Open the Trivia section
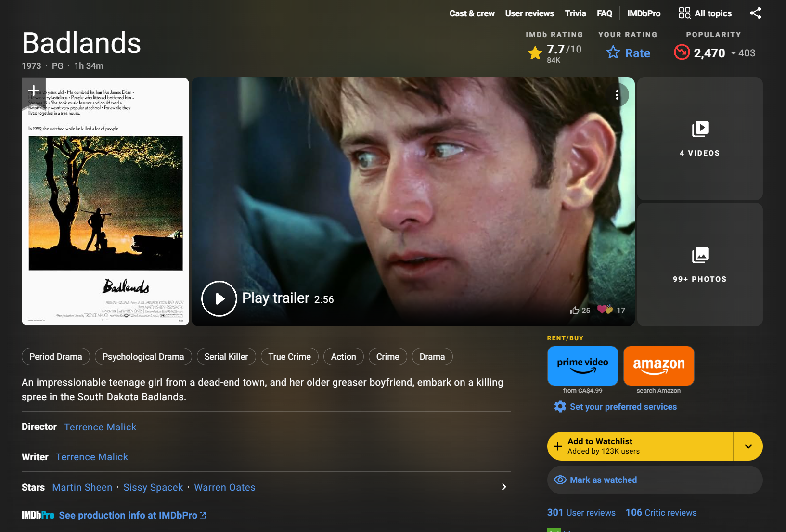 click(x=576, y=13)
